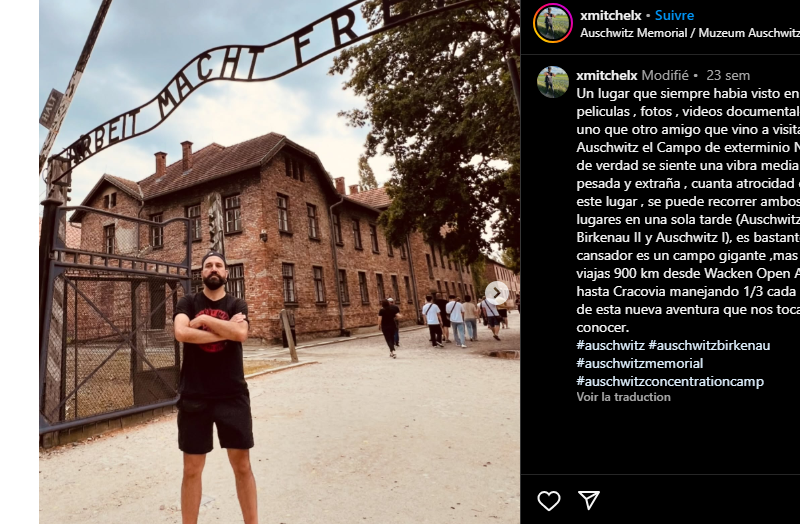Open the #auschwitzconcentrationcamp hashtag
The image size is (800, 524).
(x=670, y=382)
